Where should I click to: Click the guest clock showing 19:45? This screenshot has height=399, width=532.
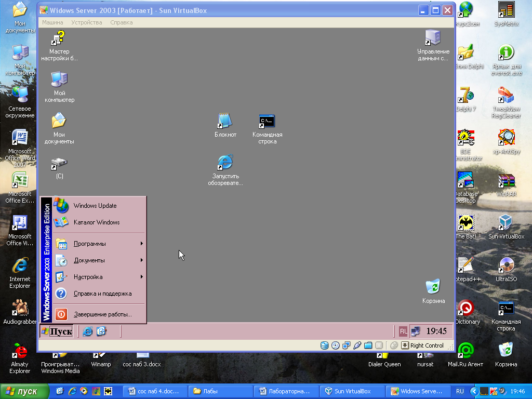coord(436,331)
